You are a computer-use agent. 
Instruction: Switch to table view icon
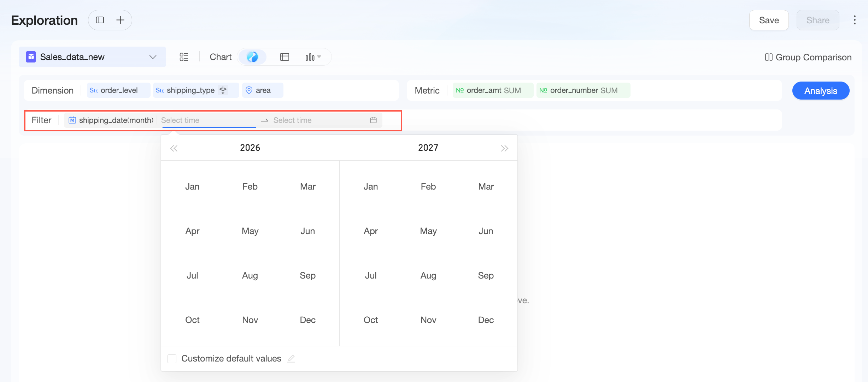tap(285, 57)
